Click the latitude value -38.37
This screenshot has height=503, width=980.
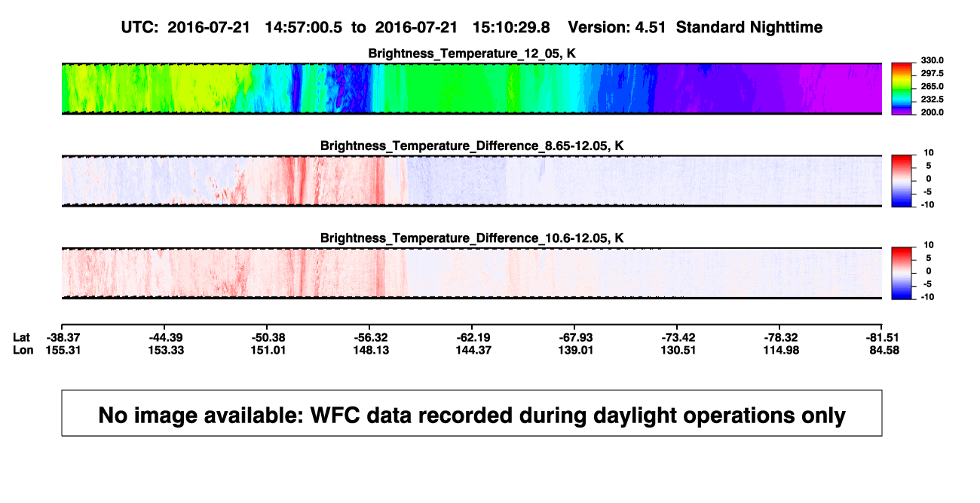(62, 337)
